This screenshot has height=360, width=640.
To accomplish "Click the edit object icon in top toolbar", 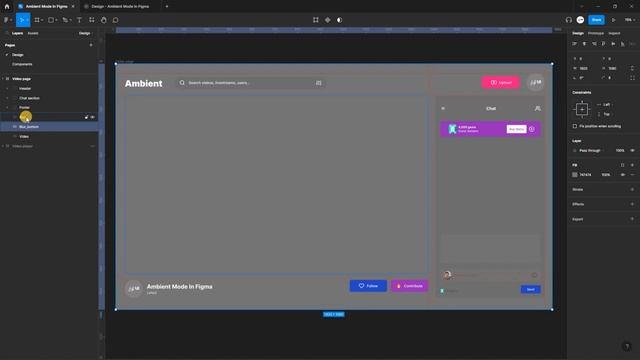I will click(x=316, y=20).
